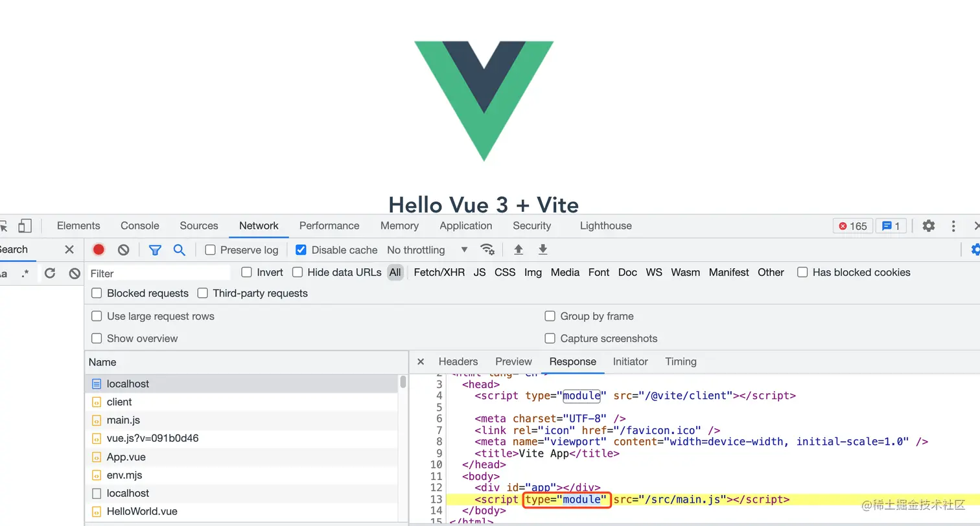Enable Preserve log checkbox
The image size is (980, 526).
[x=210, y=249]
